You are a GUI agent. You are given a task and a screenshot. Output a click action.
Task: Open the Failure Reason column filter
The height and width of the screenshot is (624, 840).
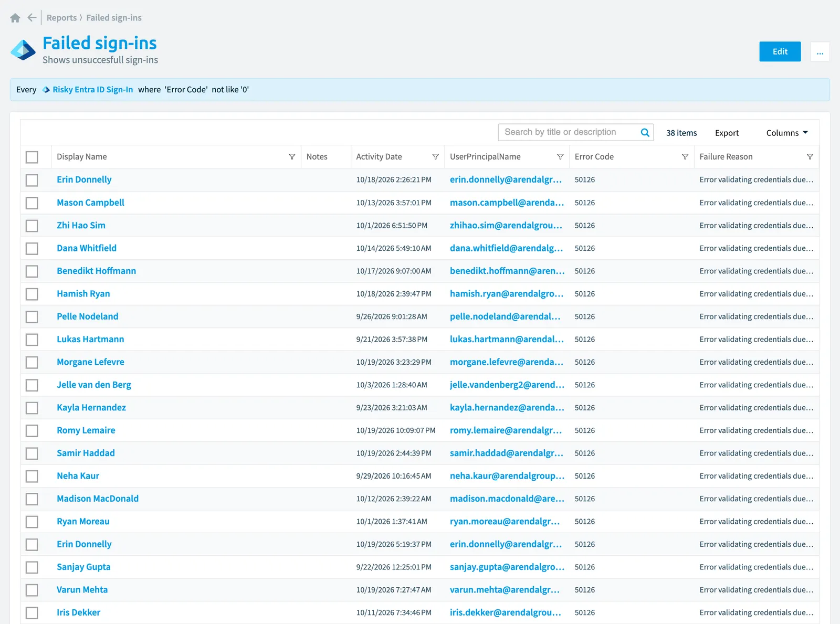point(810,157)
